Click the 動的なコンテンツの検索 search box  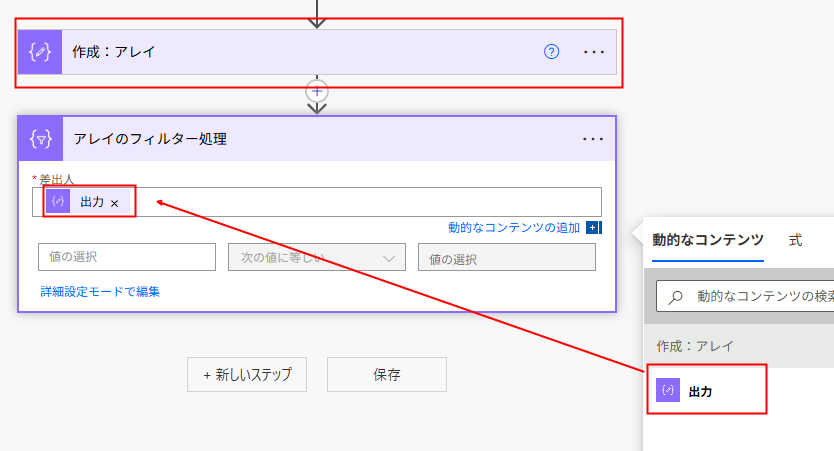click(745, 296)
